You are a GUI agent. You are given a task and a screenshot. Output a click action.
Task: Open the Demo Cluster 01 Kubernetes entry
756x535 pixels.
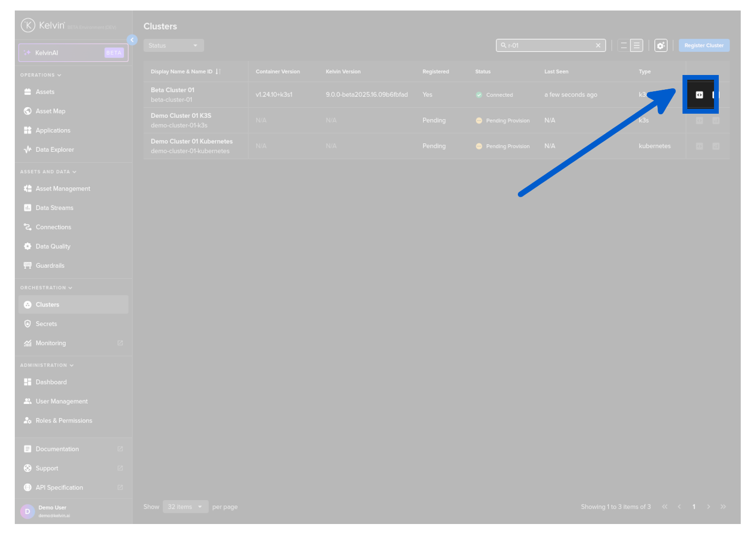click(x=191, y=141)
